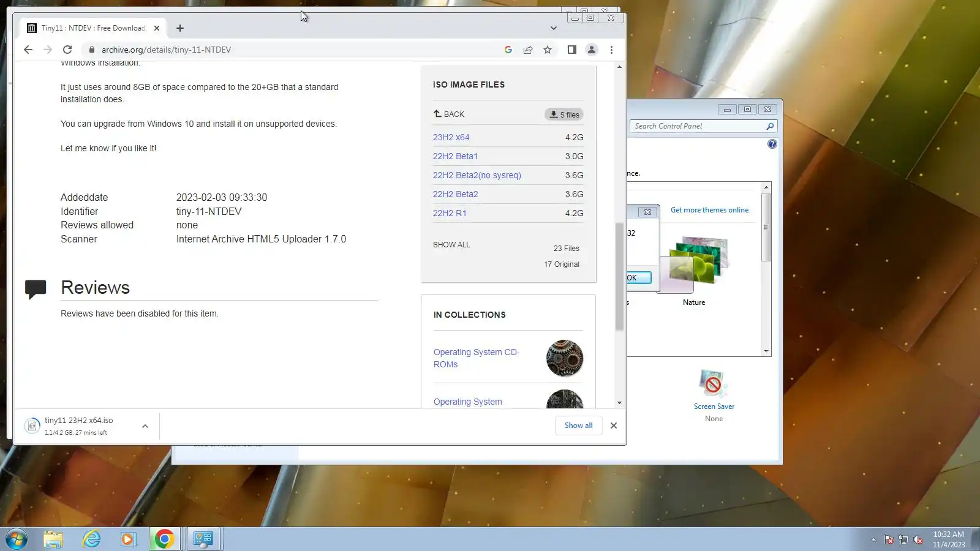Open the 22H2 R1 link
Screen dimensions: 980x551
pyautogui.click(x=450, y=213)
